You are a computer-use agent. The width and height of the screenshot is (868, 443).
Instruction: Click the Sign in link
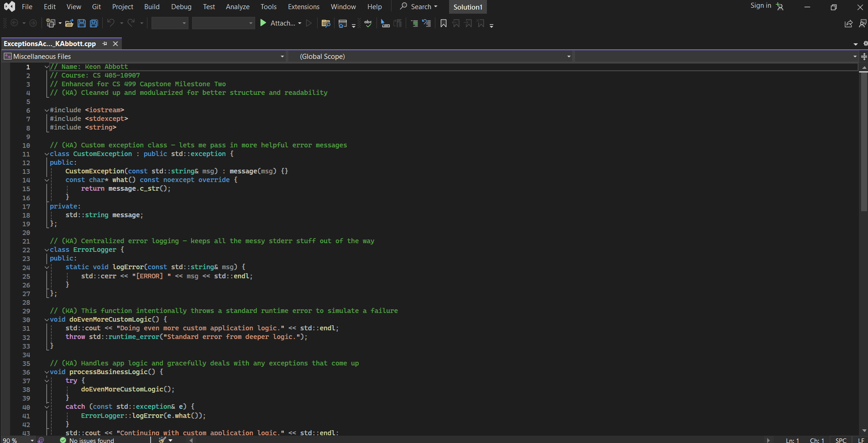coord(761,5)
